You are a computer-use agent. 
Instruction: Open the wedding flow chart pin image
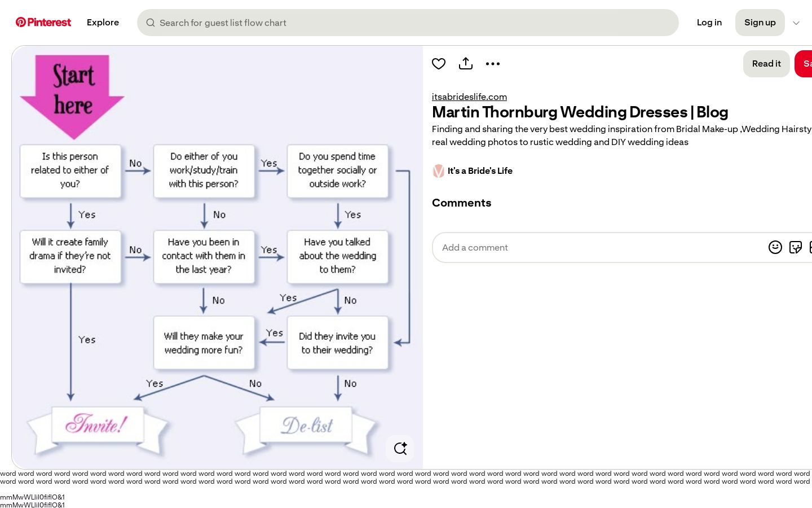(217, 257)
